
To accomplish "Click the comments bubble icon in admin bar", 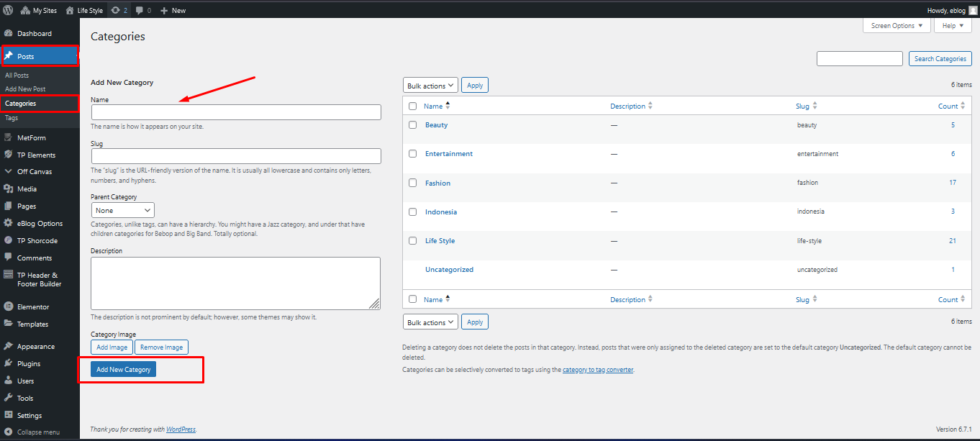I will pos(142,10).
